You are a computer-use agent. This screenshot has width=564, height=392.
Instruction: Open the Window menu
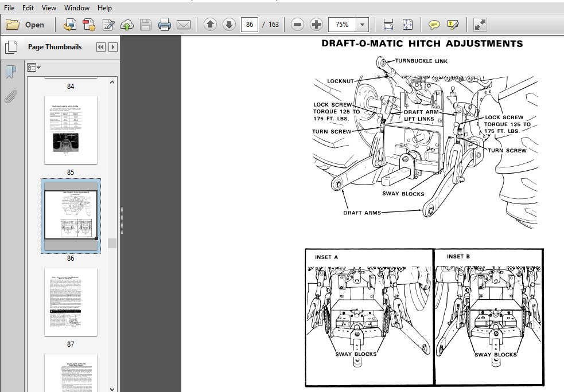[77, 7]
